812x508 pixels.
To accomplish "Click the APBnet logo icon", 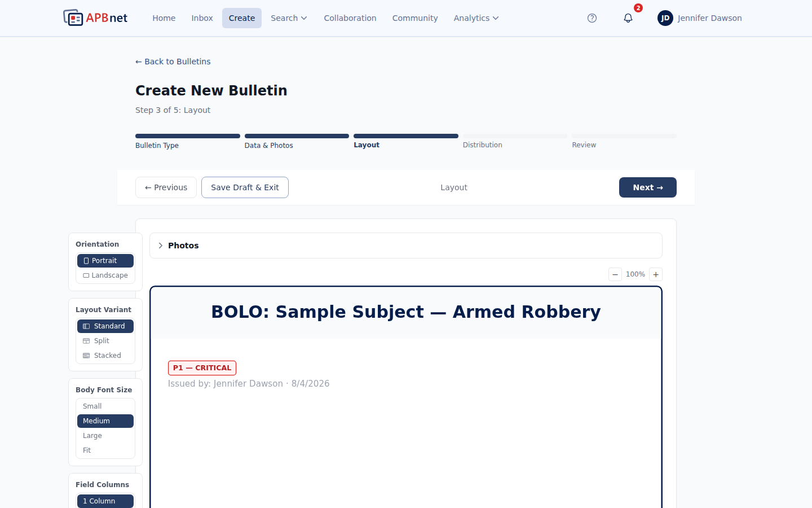I will click(x=73, y=17).
